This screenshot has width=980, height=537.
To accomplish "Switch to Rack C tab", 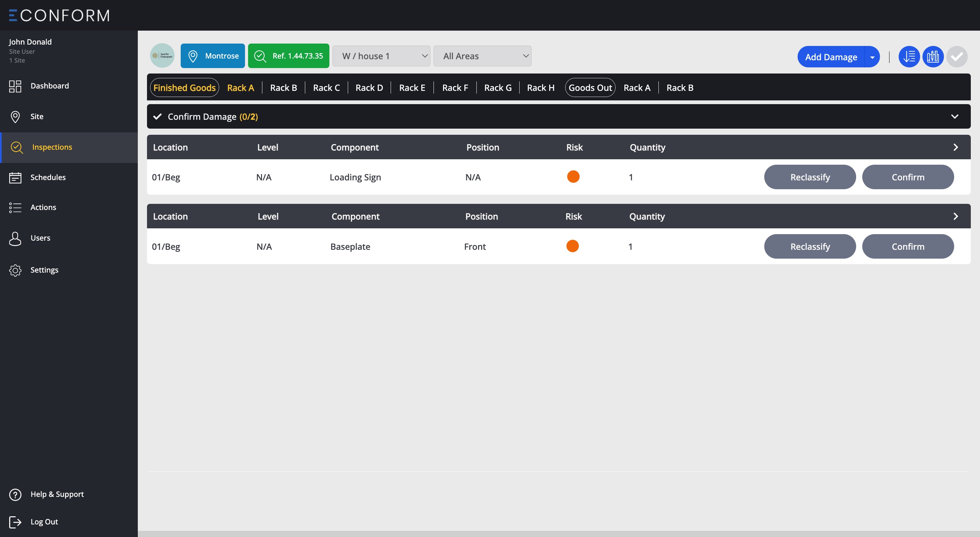I will pyautogui.click(x=326, y=88).
